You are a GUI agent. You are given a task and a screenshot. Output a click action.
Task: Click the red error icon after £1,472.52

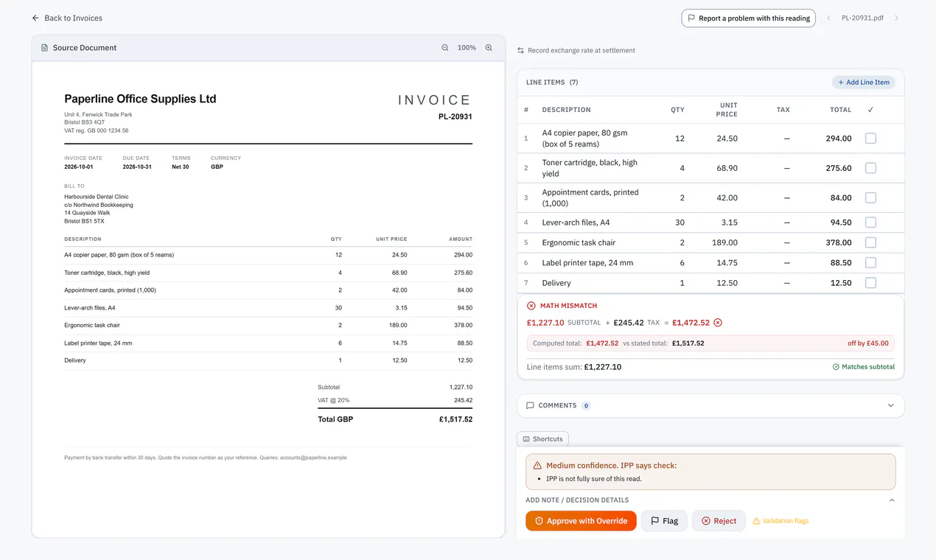coord(718,323)
